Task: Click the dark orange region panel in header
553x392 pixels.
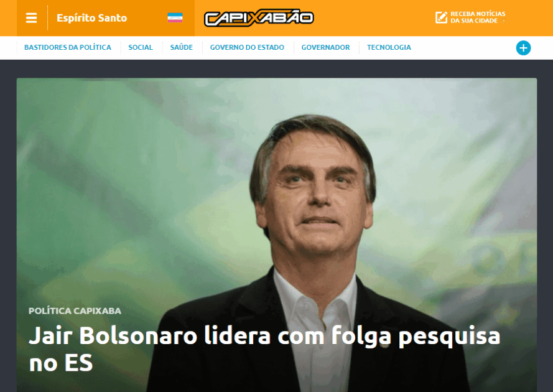Action: 106,18
